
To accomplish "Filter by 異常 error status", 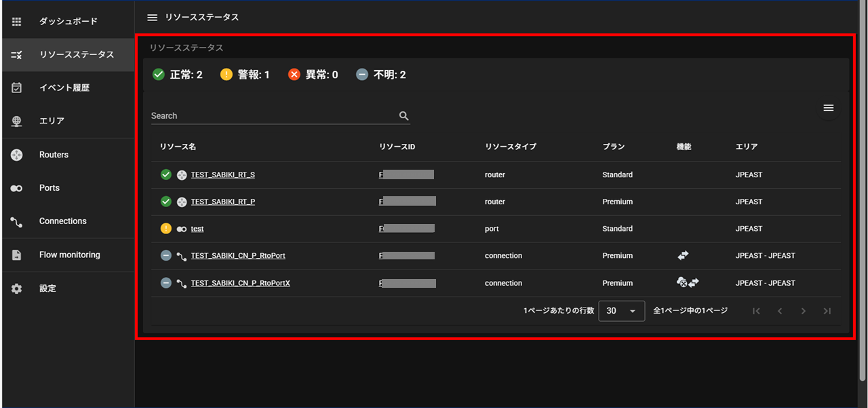I will [x=313, y=75].
